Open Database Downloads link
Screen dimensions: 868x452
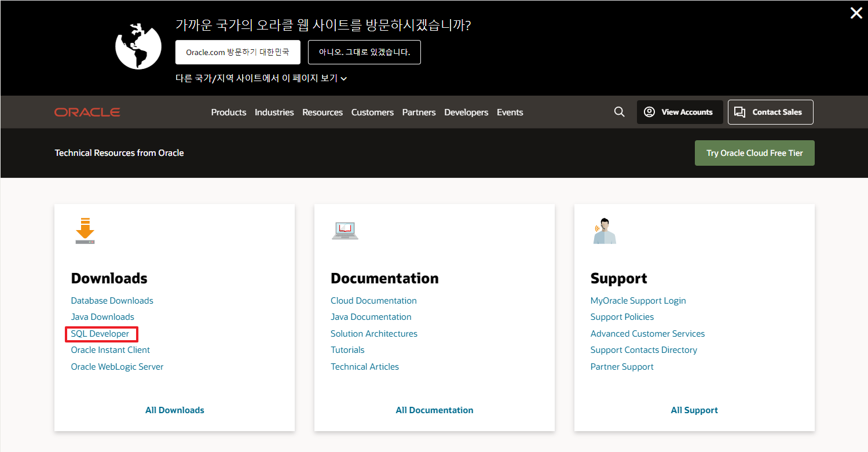click(112, 301)
